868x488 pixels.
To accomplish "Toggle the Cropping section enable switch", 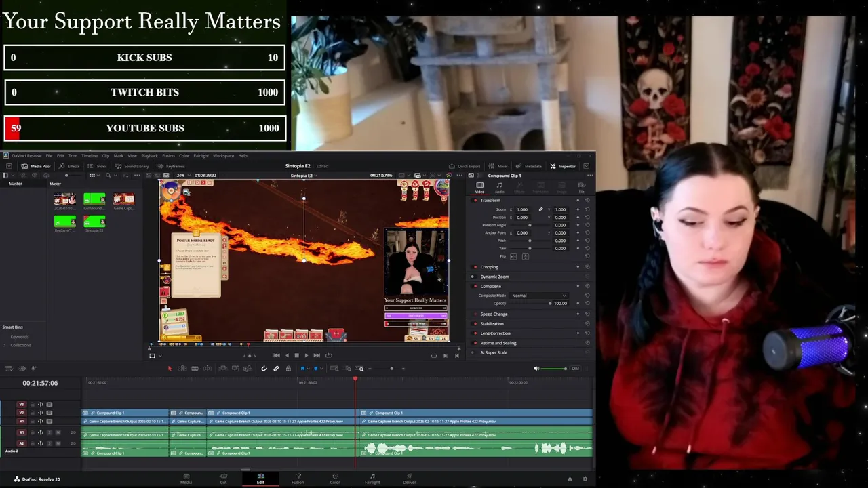I will click(475, 267).
